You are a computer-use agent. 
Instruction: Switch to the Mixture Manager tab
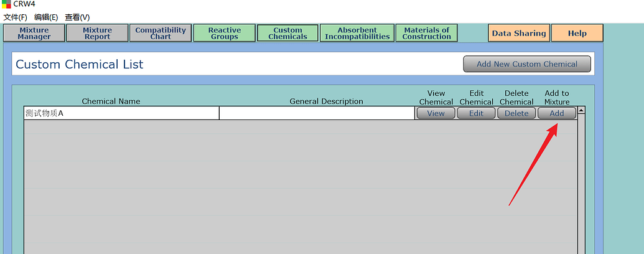34,34
